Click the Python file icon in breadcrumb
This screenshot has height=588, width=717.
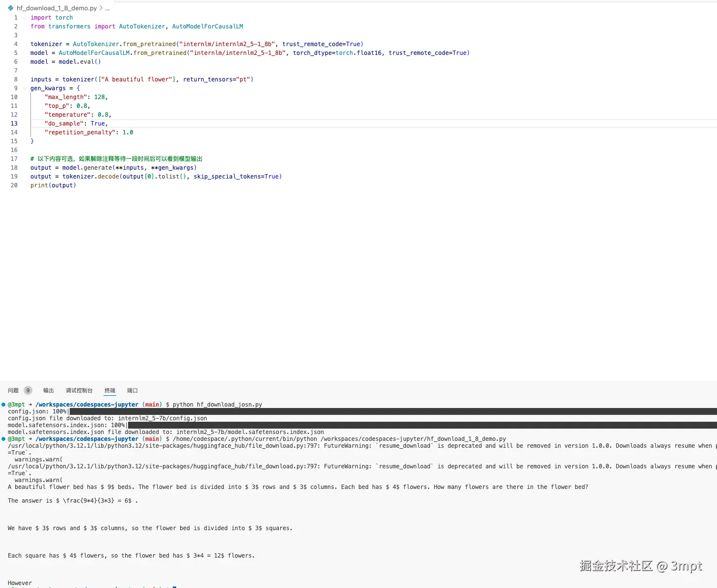pyautogui.click(x=10, y=8)
